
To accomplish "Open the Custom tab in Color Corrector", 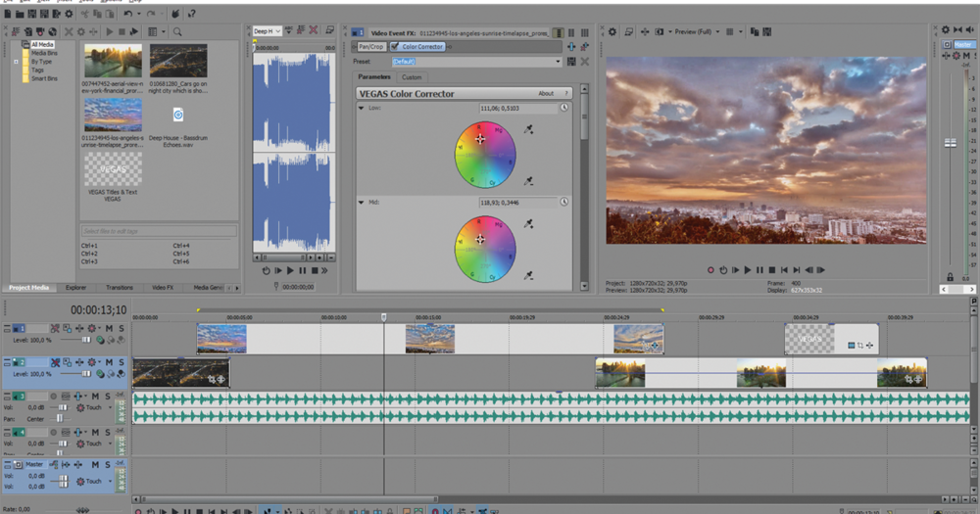I will coord(412,77).
